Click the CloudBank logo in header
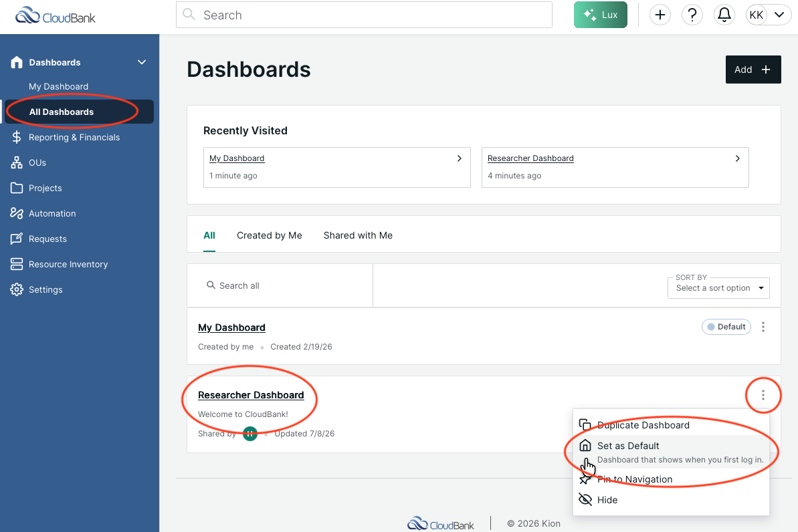 pos(55,16)
